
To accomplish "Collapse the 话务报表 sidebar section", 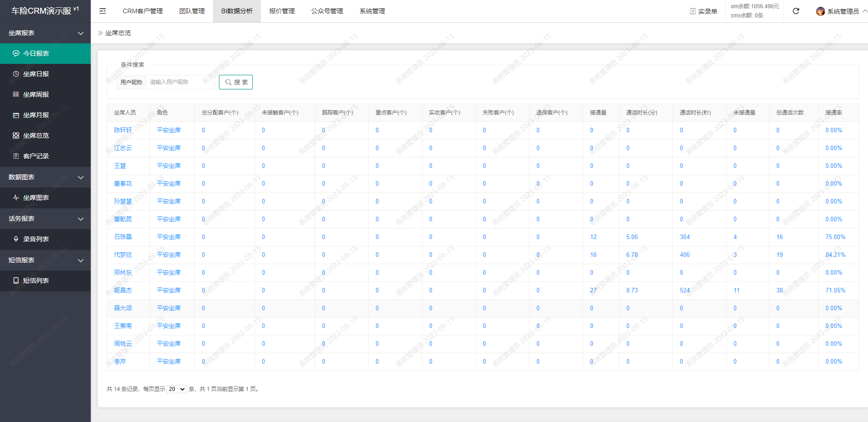I will tap(81, 219).
